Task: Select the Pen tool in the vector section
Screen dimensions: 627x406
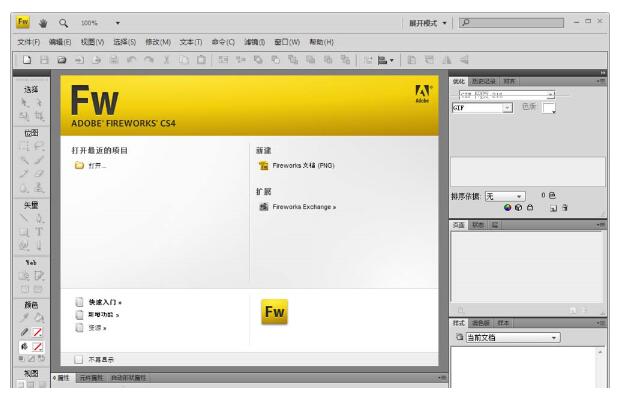Action: pos(39,218)
